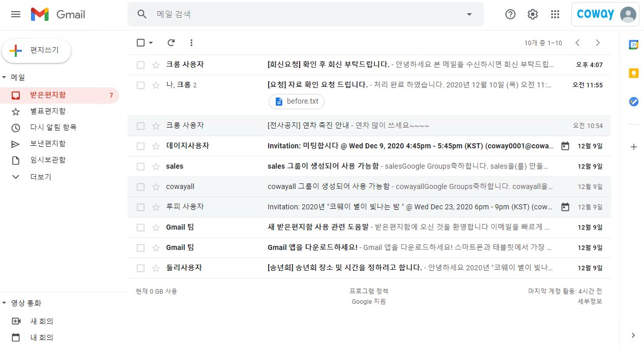Open the Help question mark icon
Image resolution: width=644 pixels, height=347 pixels.
[510, 14]
